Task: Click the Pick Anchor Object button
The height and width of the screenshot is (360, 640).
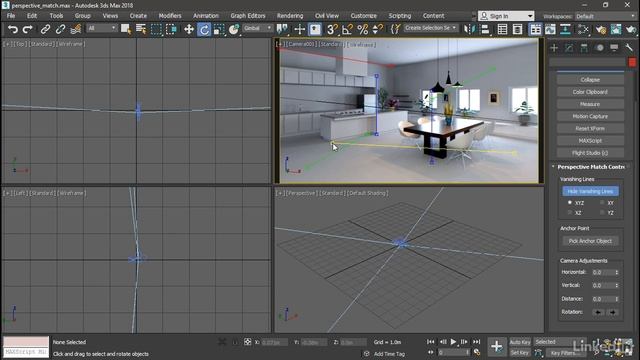Action: coord(590,241)
